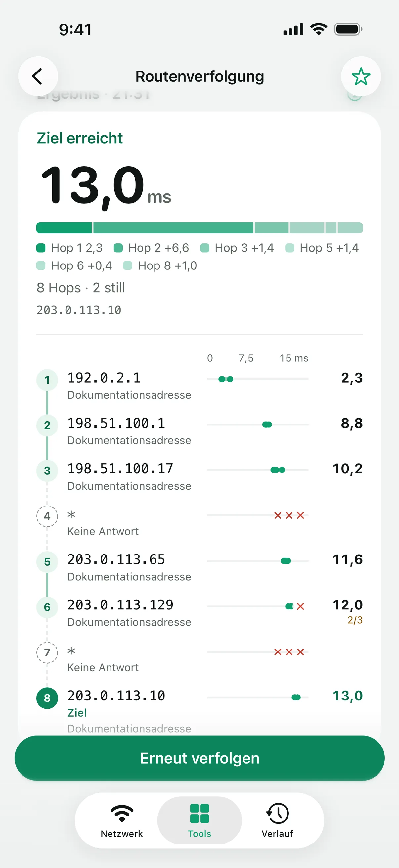Tap the battery status icon

[x=348, y=29]
